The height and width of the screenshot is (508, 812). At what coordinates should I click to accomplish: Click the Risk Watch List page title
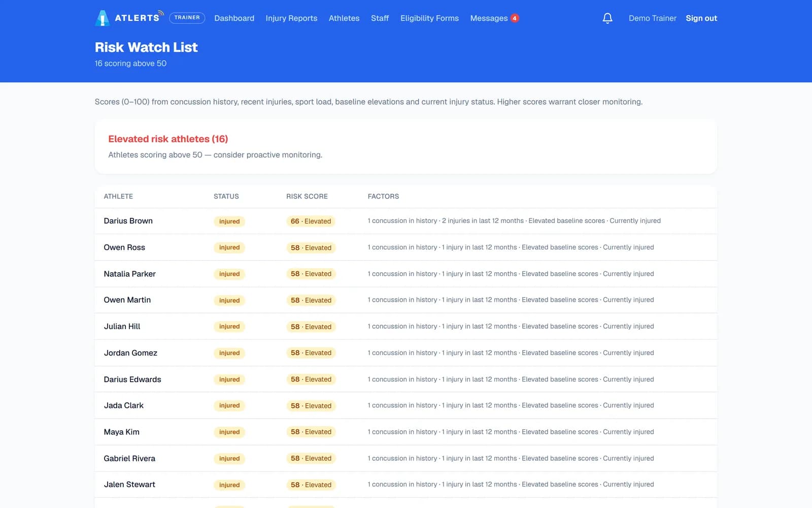pos(146,47)
